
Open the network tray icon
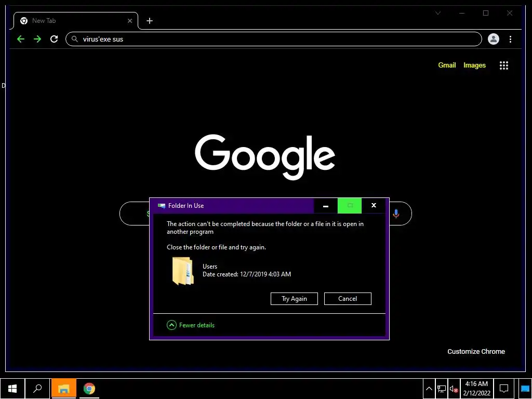(x=442, y=389)
